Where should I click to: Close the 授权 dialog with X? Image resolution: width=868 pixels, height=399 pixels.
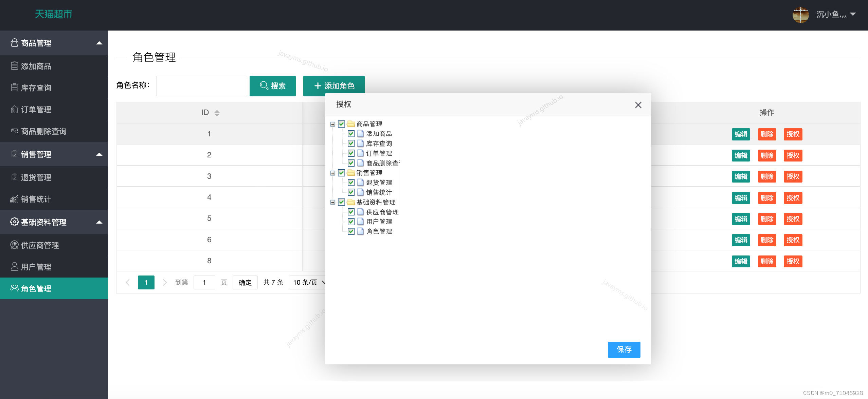[638, 105]
